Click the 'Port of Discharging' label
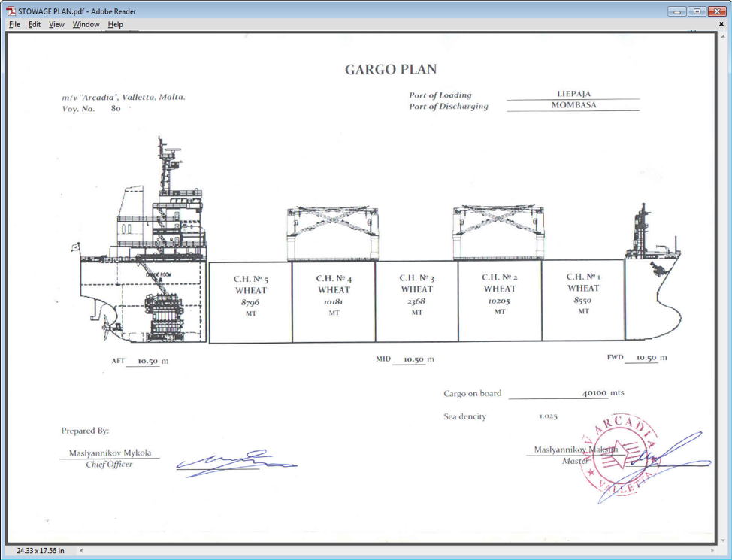 pos(449,107)
